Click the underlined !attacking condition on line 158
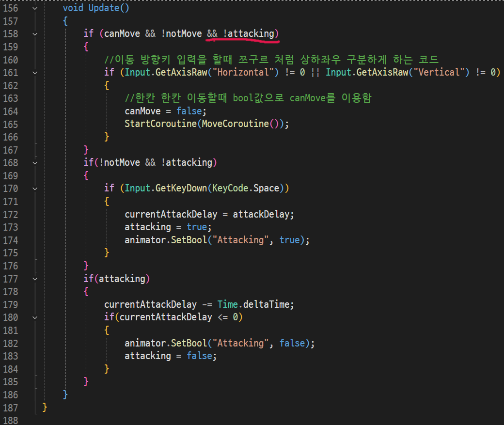This screenshot has width=504, height=425. (x=249, y=33)
